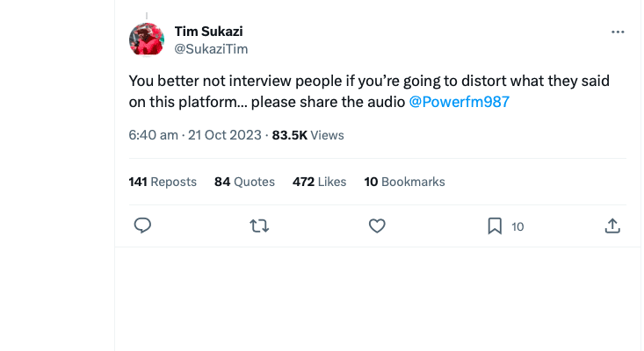
Task: Open the three-dot more options menu
Action: point(618,32)
